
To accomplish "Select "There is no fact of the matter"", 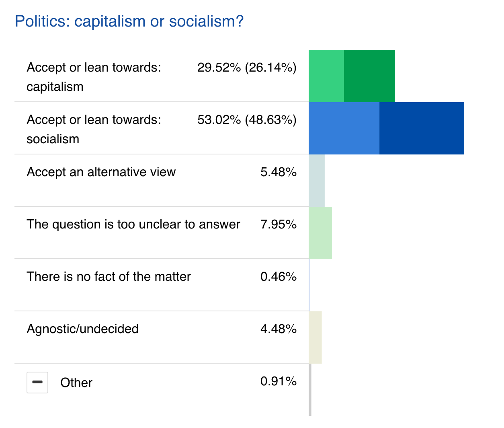I will (109, 277).
